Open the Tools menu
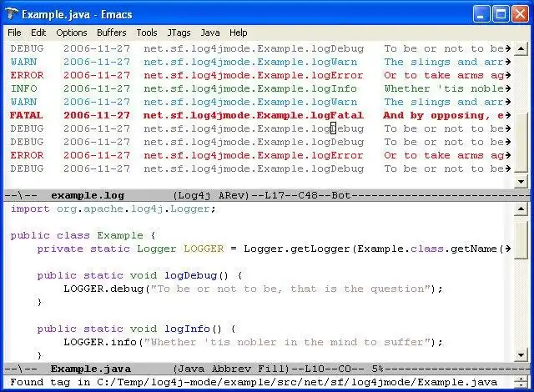The height and width of the screenshot is (392, 534). pos(147,33)
